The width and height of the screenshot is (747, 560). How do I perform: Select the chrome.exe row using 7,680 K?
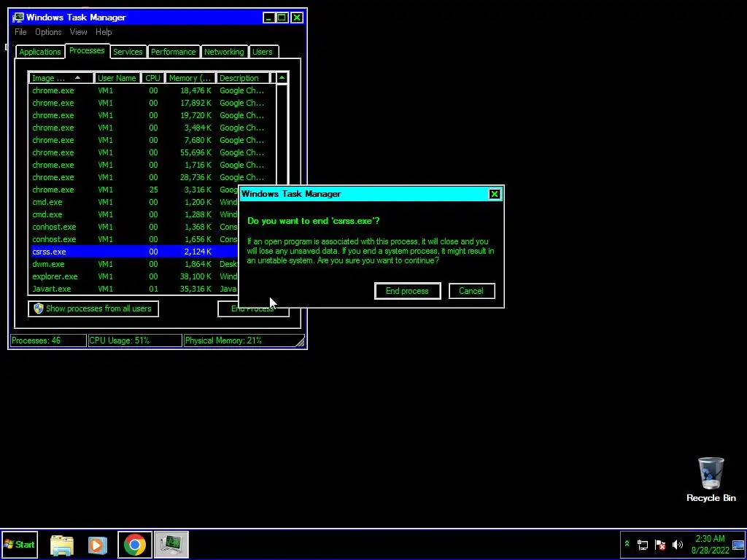pyautogui.click(x=152, y=141)
